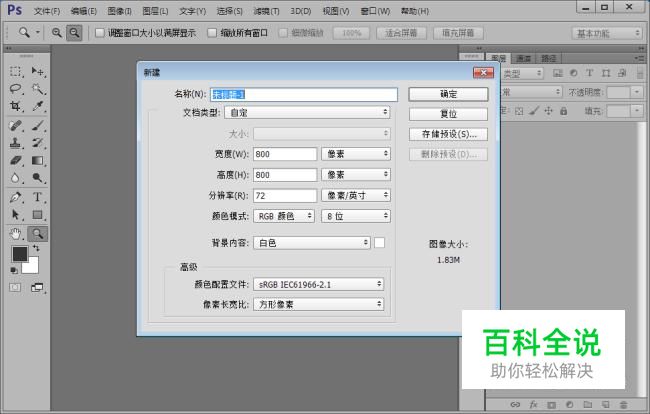The image size is (650, 414).
Task: Select the Hand tool
Action: pyautogui.click(x=16, y=234)
